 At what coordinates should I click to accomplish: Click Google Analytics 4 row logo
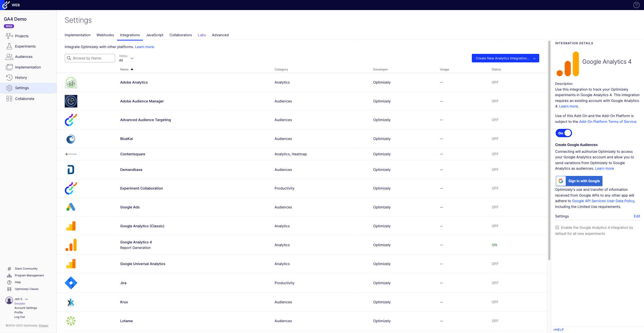pyautogui.click(x=71, y=245)
